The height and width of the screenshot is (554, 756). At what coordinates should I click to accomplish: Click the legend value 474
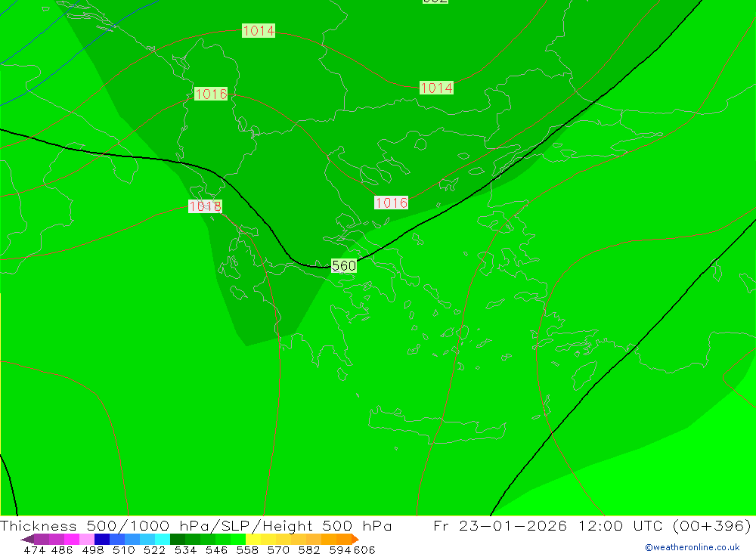click(34, 550)
